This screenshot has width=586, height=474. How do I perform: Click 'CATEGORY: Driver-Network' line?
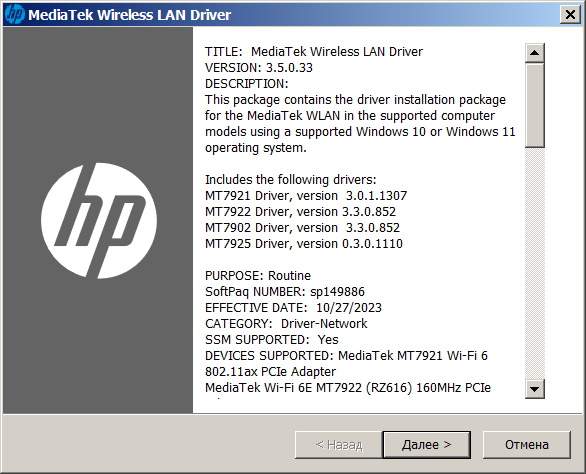(286, 324)
